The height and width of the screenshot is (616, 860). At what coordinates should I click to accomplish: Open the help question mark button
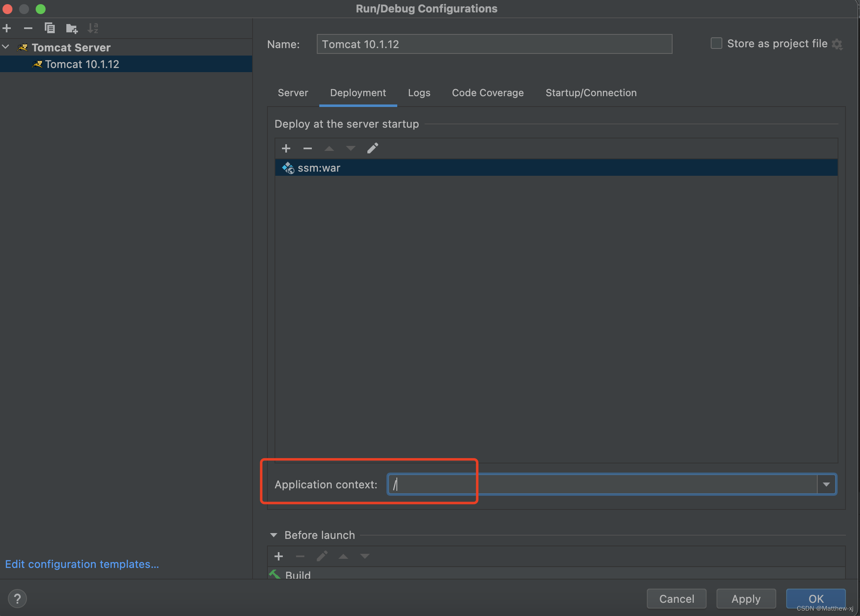pyautogui.click(x=17, y=599)
